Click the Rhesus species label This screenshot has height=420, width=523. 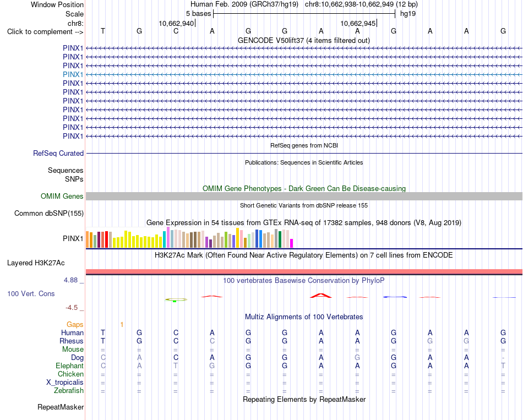pos(72,341)
